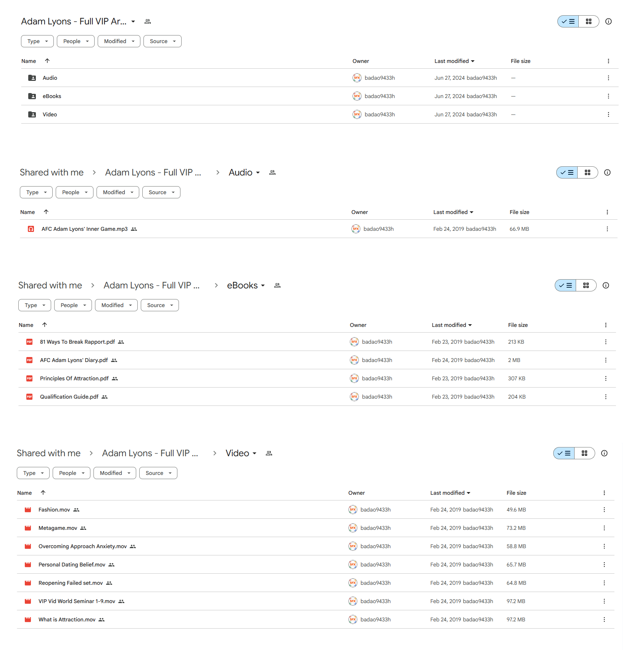Sort eBooks panel by Last modified
644x650 pixels.
point(452,325)
